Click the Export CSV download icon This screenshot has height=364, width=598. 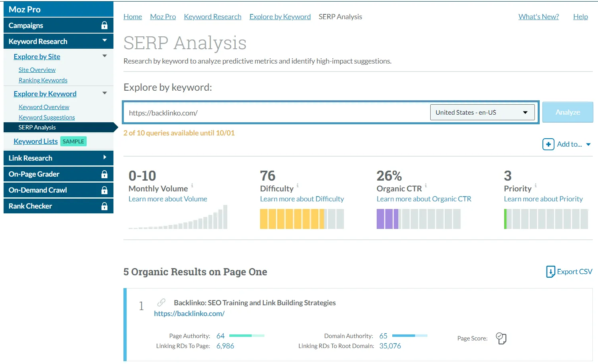(x=550, y=272)
